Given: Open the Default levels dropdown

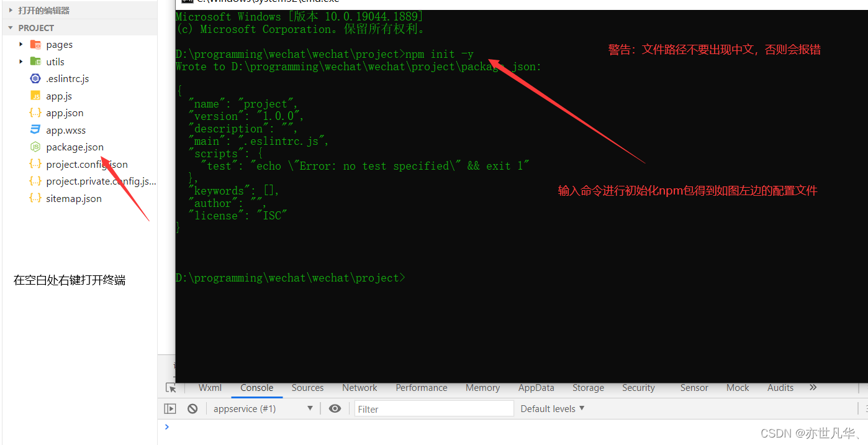Looking at the screenshot, I should point(551,408).
